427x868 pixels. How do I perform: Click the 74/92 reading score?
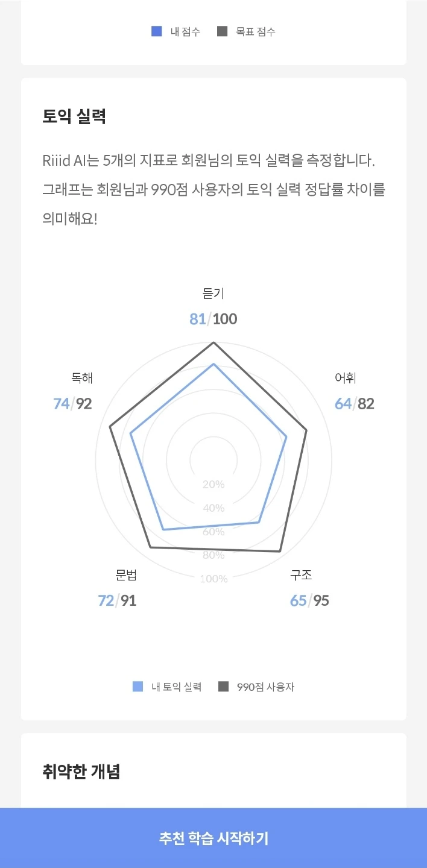[x=72, y=403]
